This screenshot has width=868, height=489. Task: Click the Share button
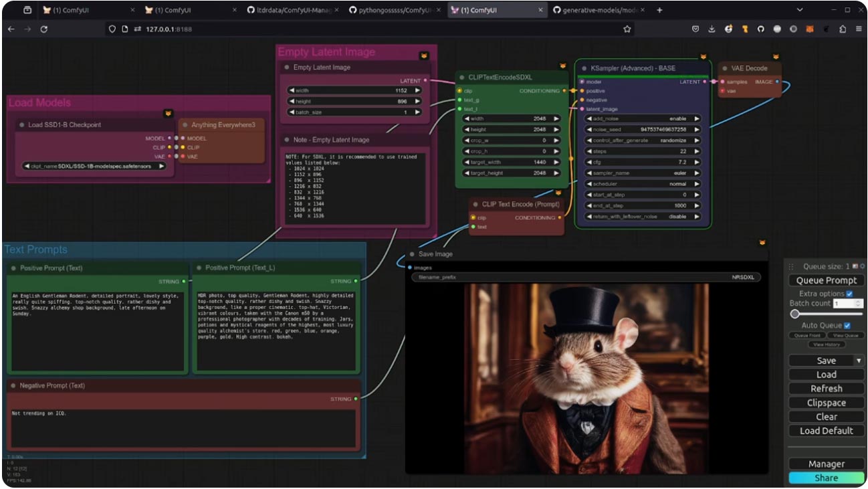click(826, 478)
